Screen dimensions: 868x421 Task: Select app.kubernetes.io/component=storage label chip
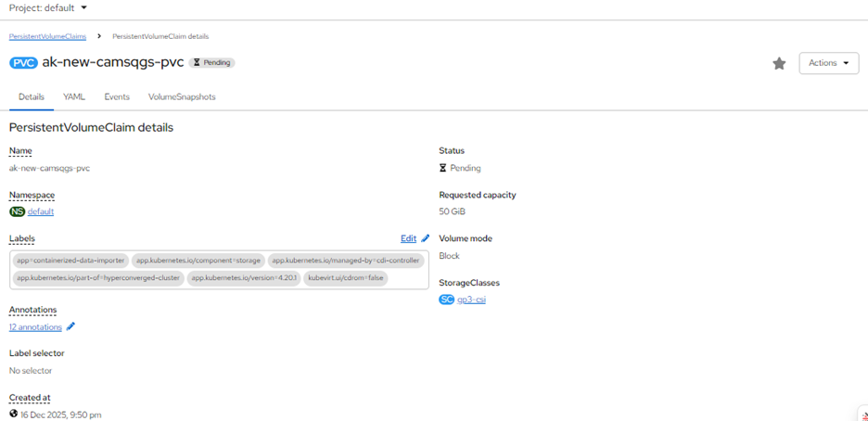point(198,261)
